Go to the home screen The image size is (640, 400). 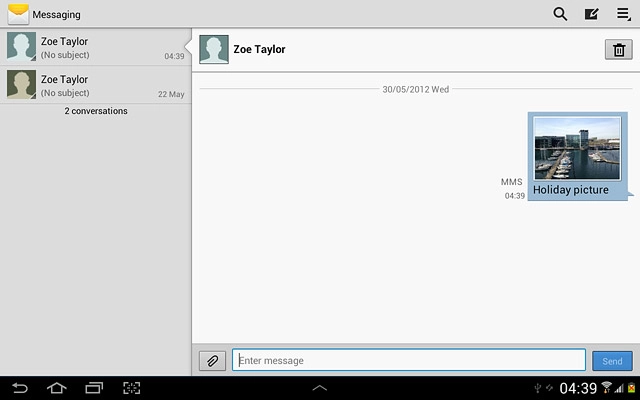click(x=56, y=388)
